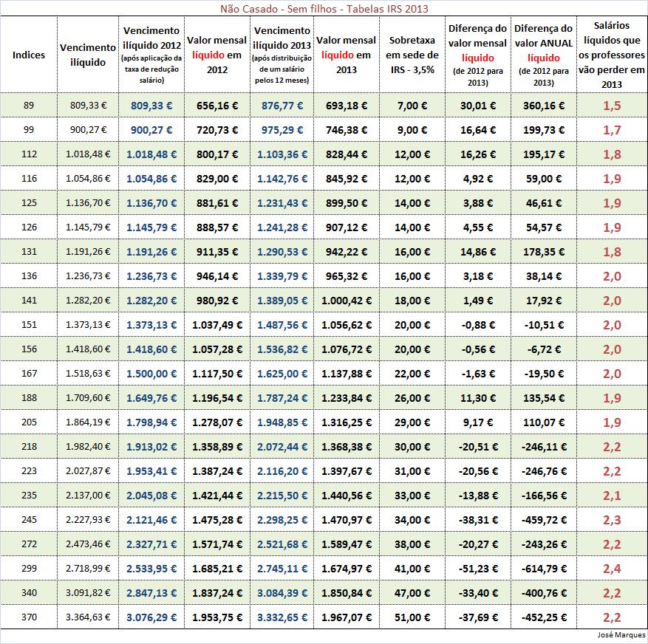
Task: Click index cell 167
Action: (x=29, y=374)
